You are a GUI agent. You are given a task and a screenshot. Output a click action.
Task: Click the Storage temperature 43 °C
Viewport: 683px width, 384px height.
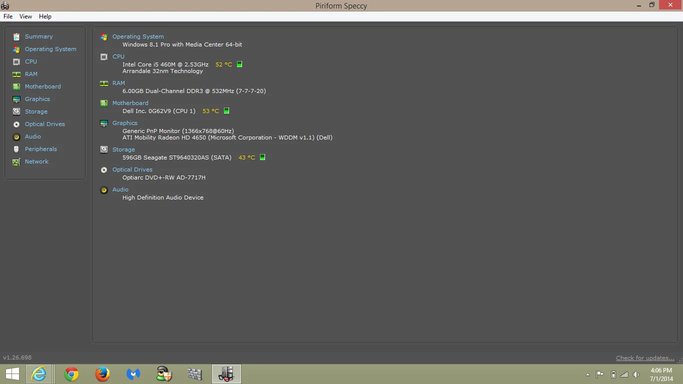pos(247,158)
